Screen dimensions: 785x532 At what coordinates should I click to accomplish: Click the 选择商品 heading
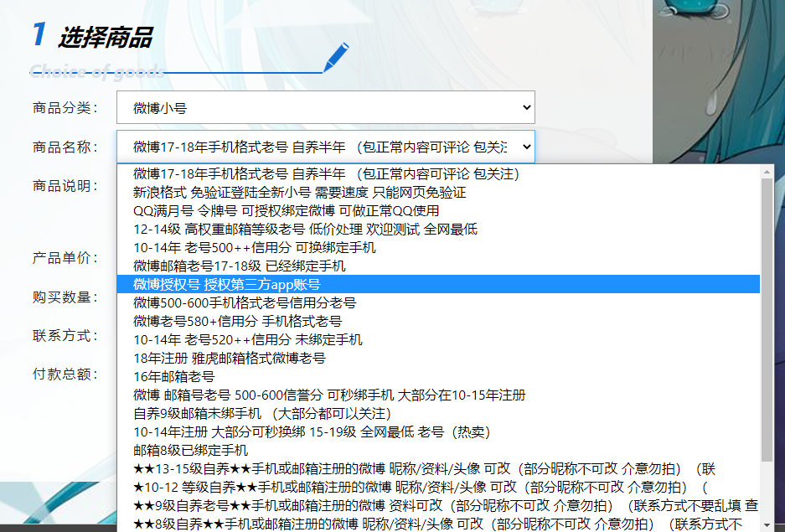coord(105,38)
